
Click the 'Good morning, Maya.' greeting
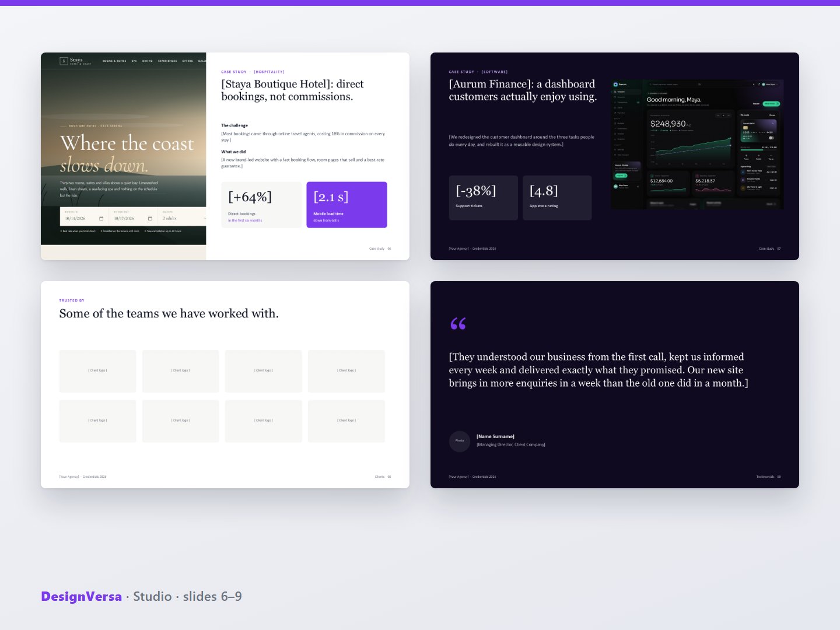[674, 100]
